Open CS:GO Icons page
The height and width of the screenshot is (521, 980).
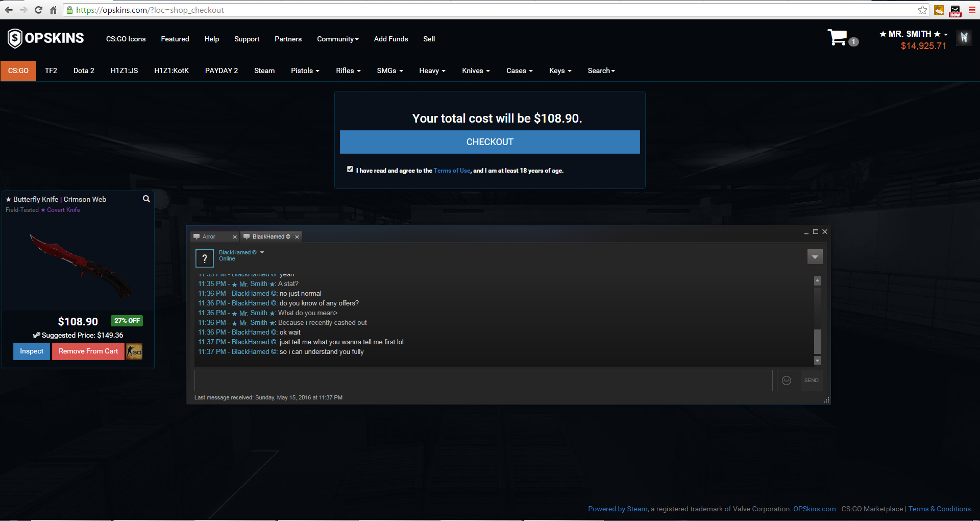[x=126, y=39]
